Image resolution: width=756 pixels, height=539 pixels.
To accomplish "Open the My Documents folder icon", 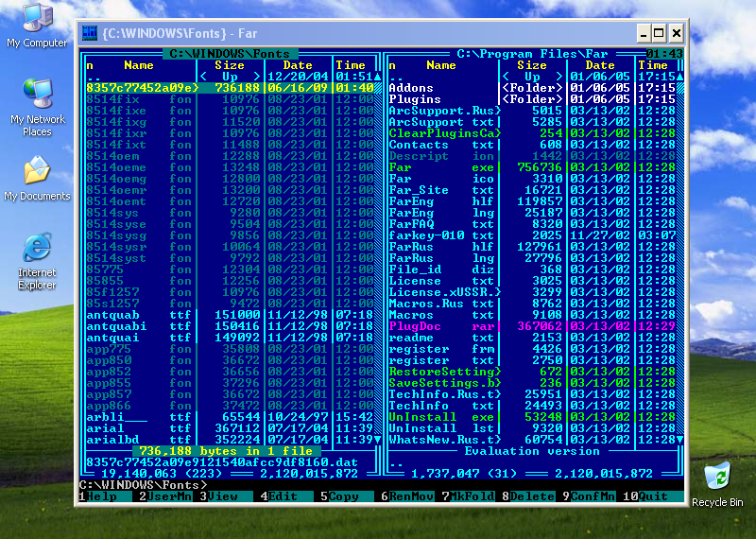I will click(37, 178).
